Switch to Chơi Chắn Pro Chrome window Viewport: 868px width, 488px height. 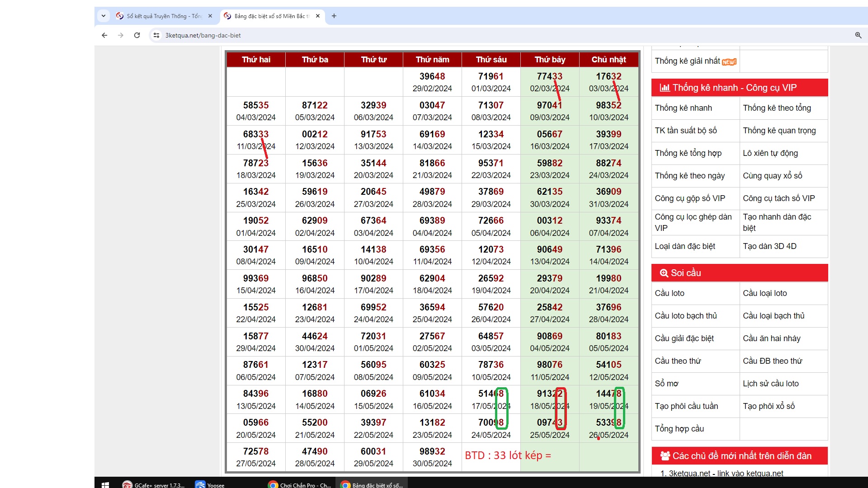pos(300,485)
